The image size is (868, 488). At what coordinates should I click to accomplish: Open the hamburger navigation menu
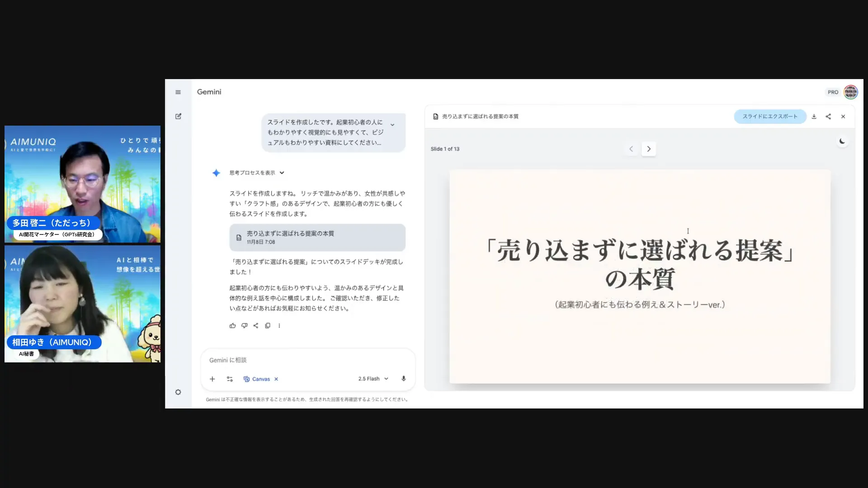178,92
